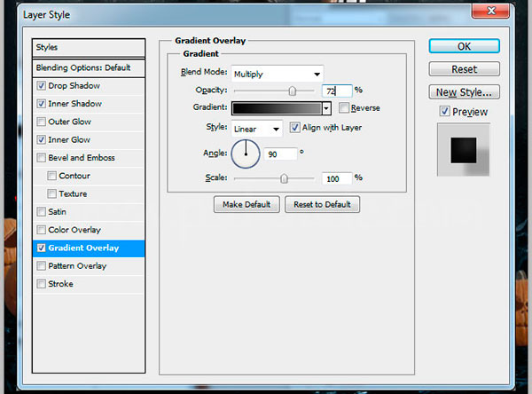532x394 pixels.
Task: Click the New Style... button
Action: (x=464, y=92)
